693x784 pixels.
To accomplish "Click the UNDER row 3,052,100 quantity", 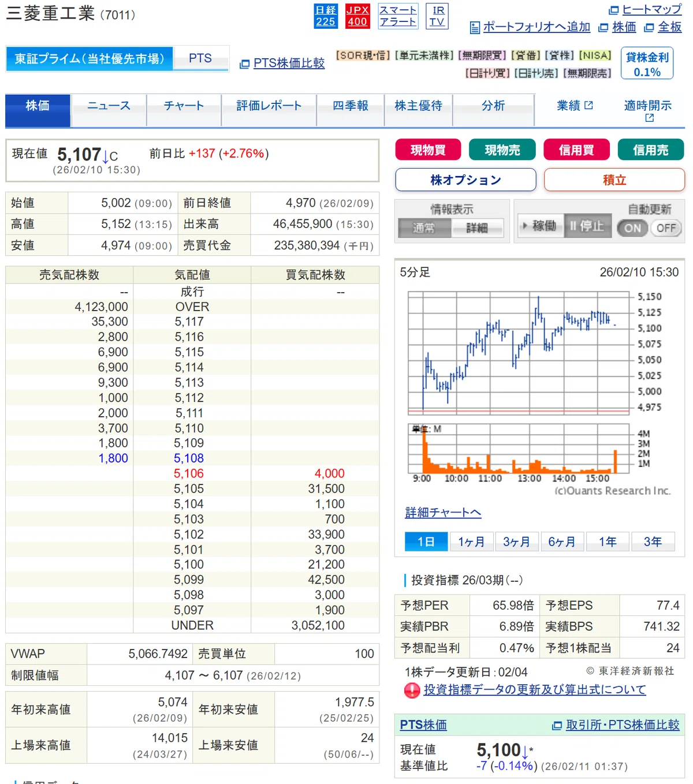I will [318, 625].
